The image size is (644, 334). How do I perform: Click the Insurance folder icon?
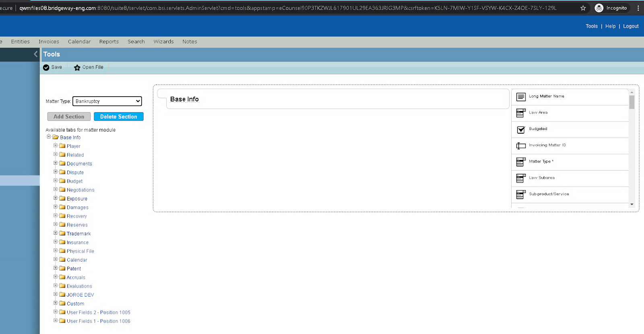(62, 242)
